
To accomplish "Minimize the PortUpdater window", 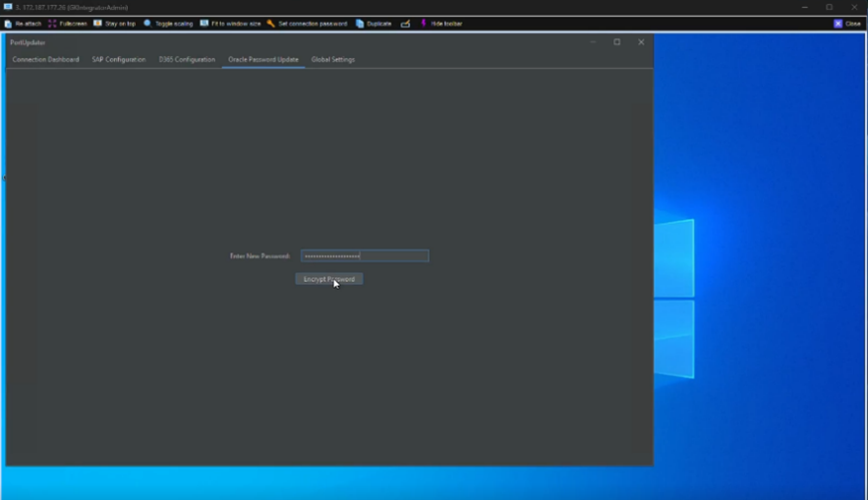I will click(593, 42).
